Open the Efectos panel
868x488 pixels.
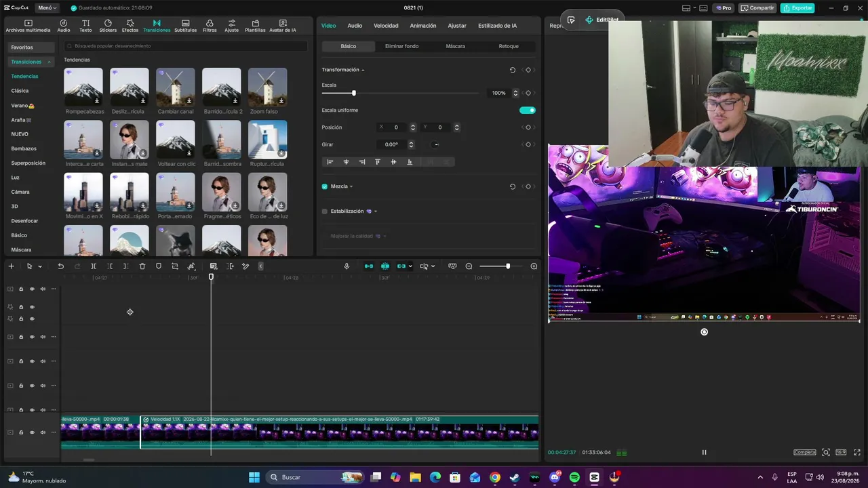click(x=130, y=26)
